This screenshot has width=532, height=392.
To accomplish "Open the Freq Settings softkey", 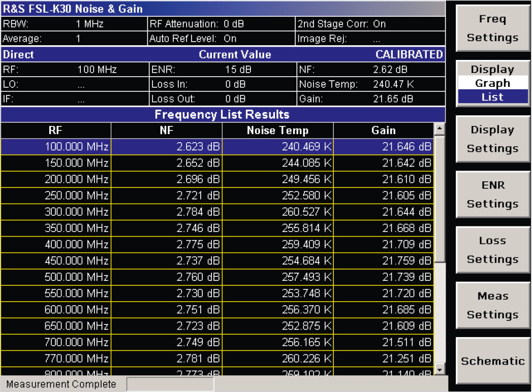I will [x=492, y=28].
